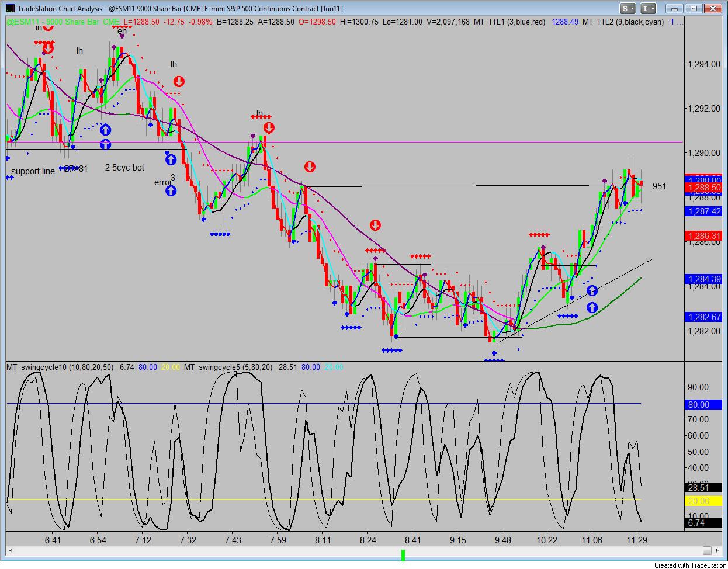Click the '2 5cyc bot' annotation text

pos(124,168)
